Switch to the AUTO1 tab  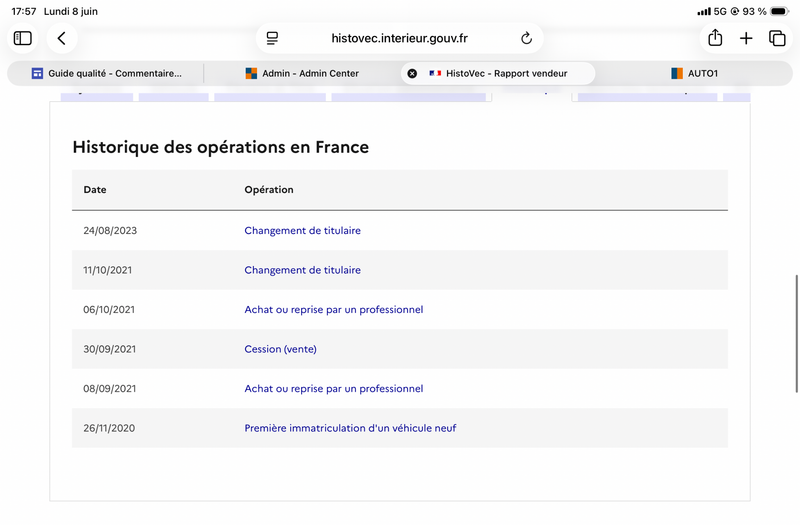pos(694,73)
